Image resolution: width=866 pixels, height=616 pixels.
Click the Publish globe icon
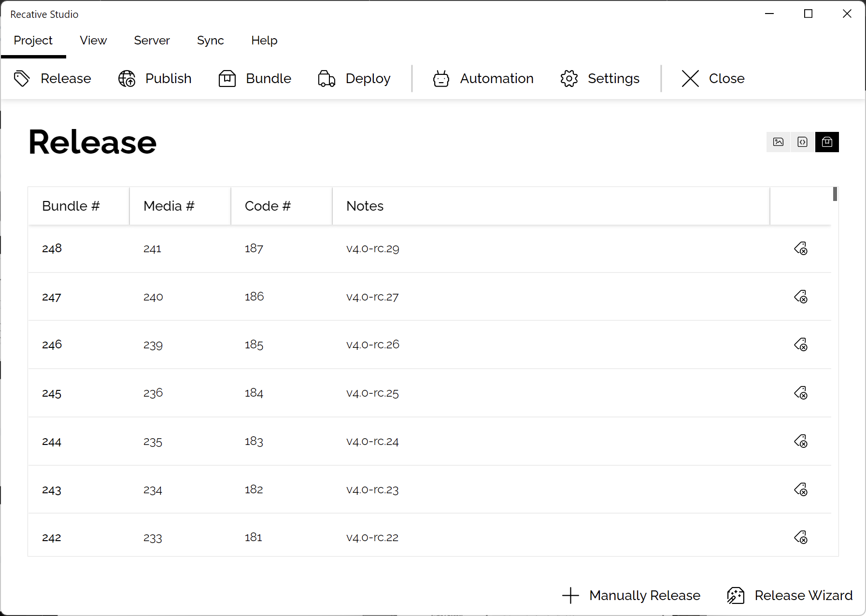click(127, 78)
